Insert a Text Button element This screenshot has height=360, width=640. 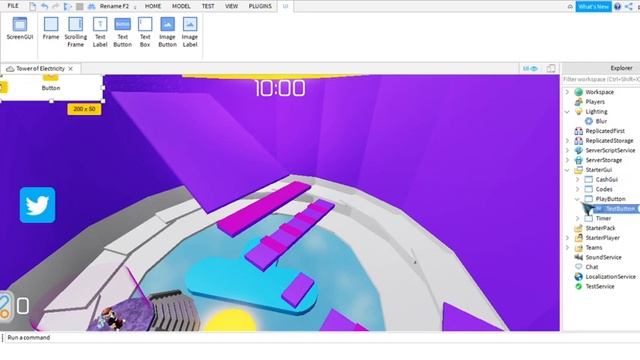(x=122, y=32)
